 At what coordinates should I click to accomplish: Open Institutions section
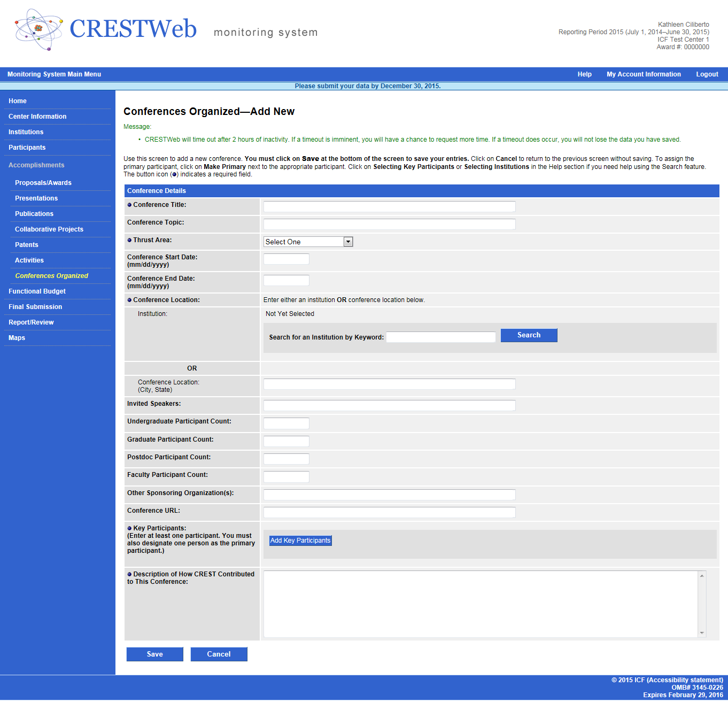coord(26,132)
